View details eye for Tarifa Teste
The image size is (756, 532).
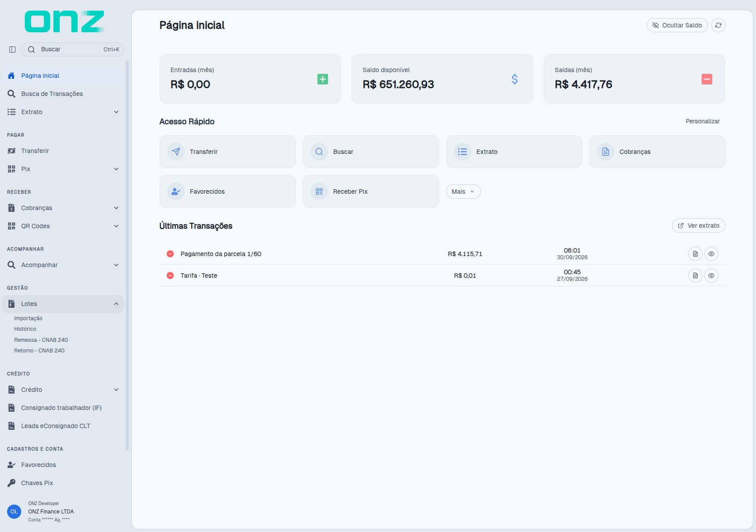pos(711,276)
